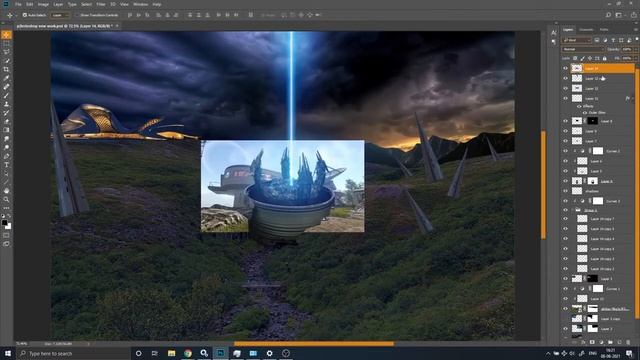Click lock transparent pixels icon
Image resolution: width=640 pixels, height=360 pixels.
[575, 58]
